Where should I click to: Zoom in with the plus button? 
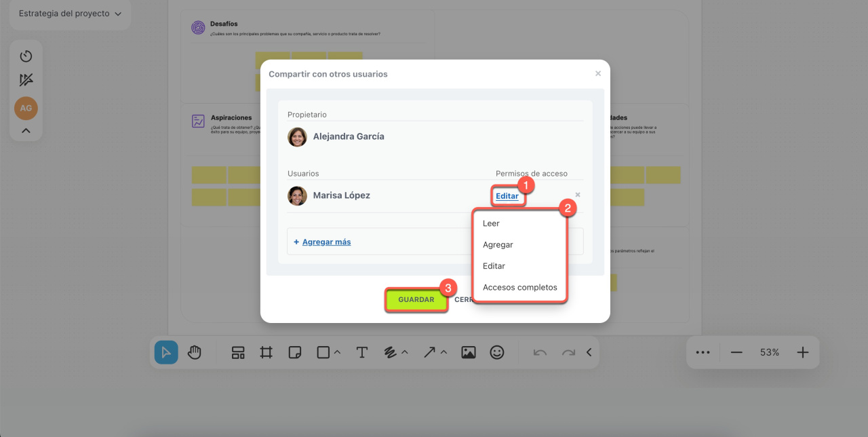(803, 352)
